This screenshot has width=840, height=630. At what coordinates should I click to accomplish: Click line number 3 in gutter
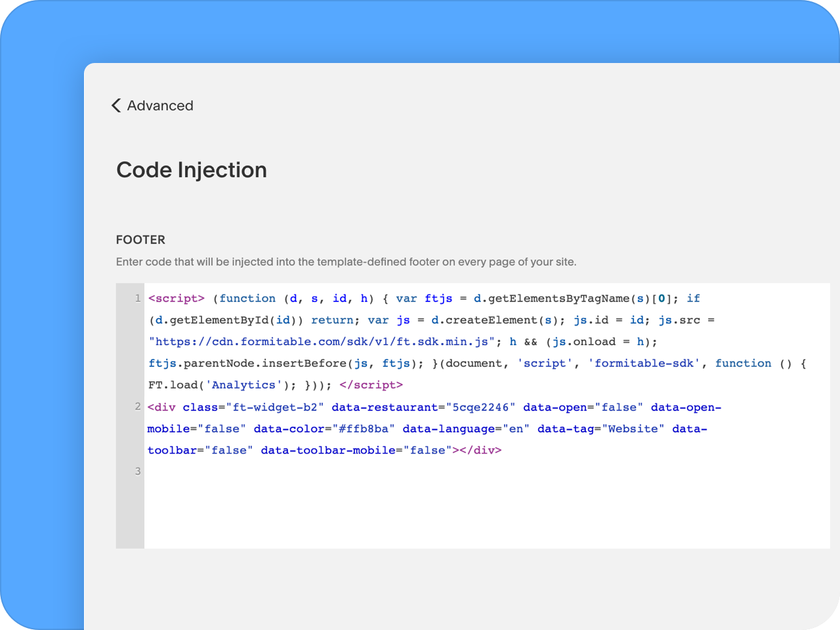[x=137, y=471]
